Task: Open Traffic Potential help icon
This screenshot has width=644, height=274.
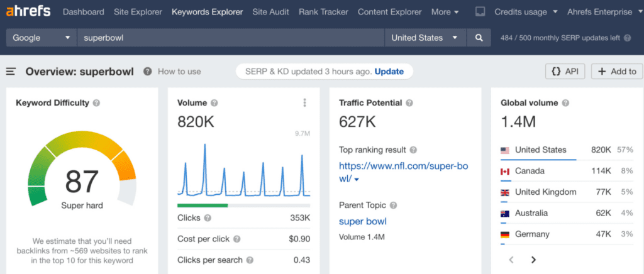Action: click(x=409, y=103)
